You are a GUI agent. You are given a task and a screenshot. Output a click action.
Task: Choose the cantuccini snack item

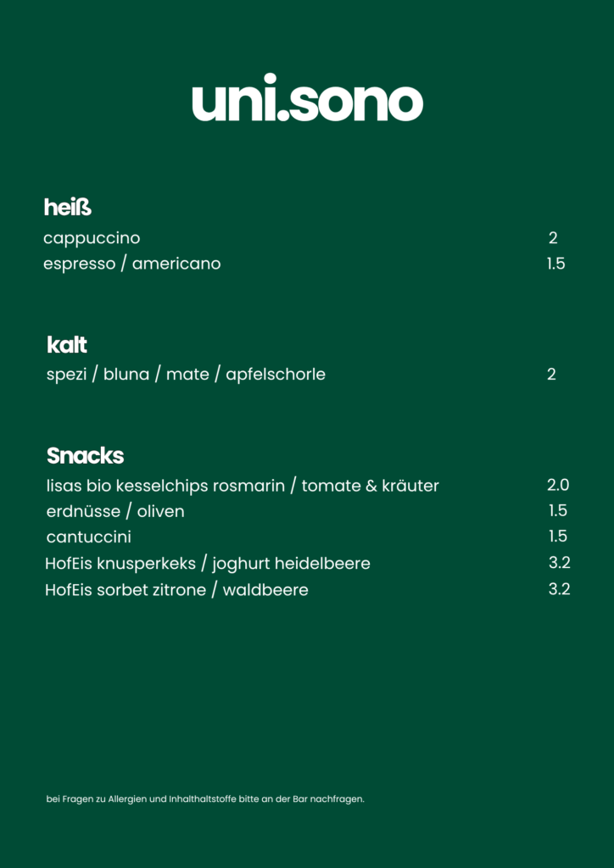tap(89, 537)
